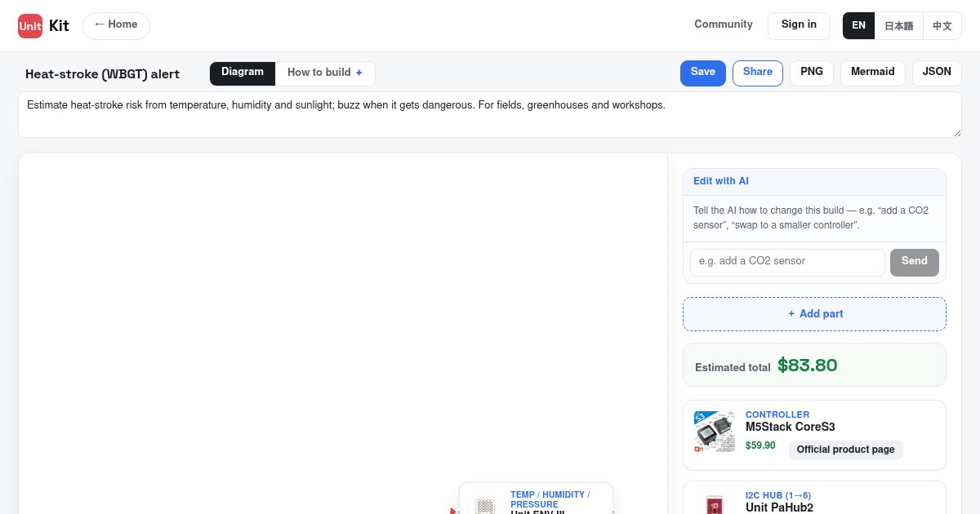Send the AI edit request
Viewport: 980px width, 514px height.
914,262
